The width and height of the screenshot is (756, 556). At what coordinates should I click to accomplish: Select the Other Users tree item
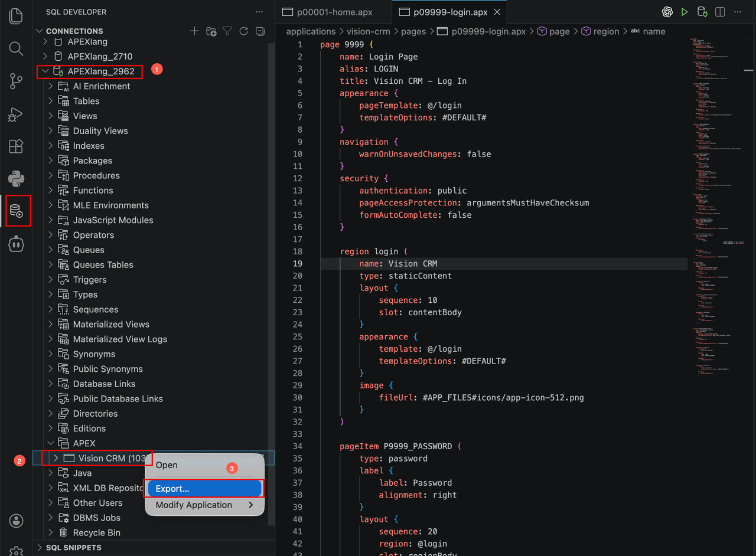(98, 503)
